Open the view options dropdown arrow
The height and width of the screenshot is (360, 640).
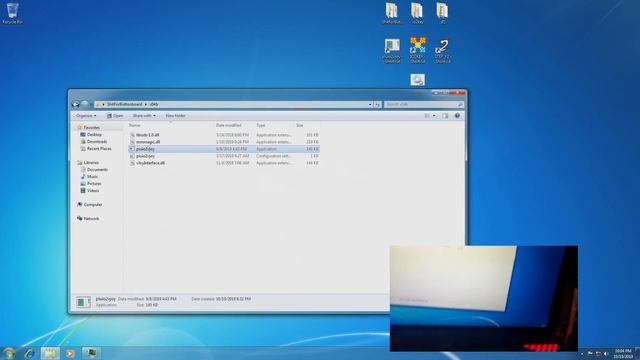(x=434, y=116)
